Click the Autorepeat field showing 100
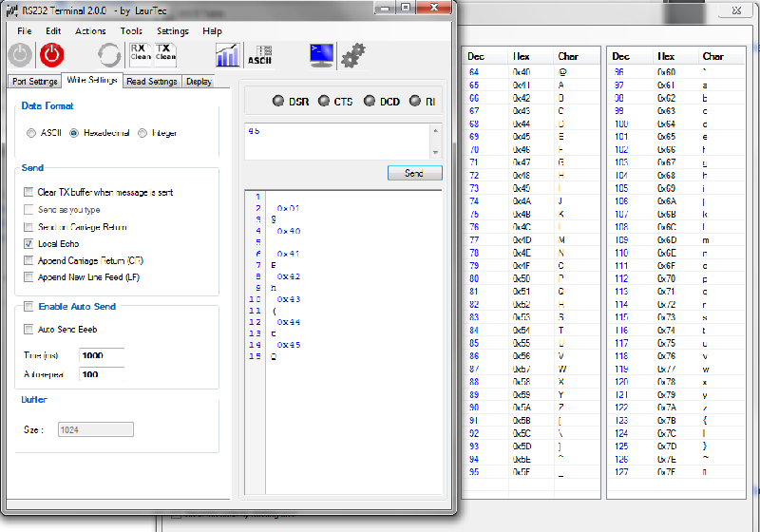Screen dimensions: 760x532 [x=102, y=374]
